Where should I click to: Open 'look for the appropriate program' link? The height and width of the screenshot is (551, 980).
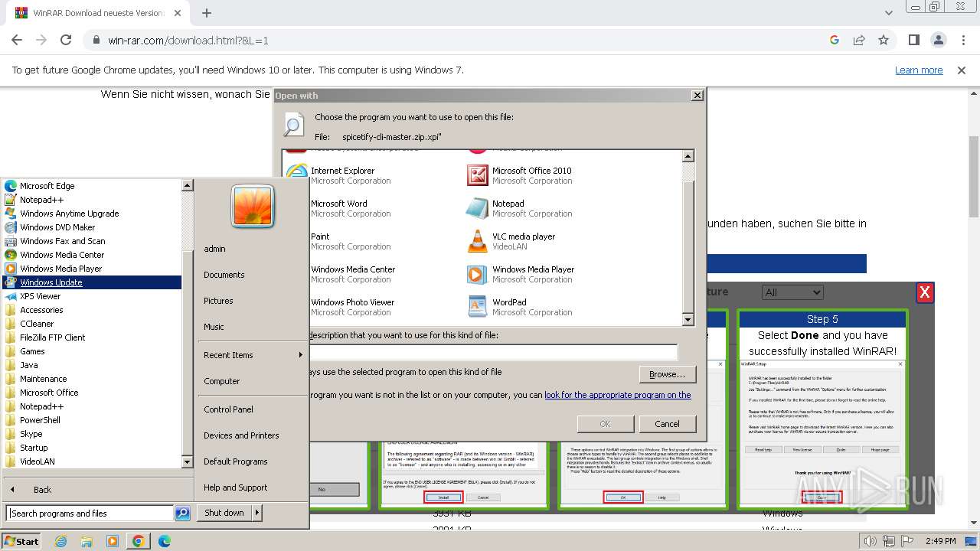point(618,395)
